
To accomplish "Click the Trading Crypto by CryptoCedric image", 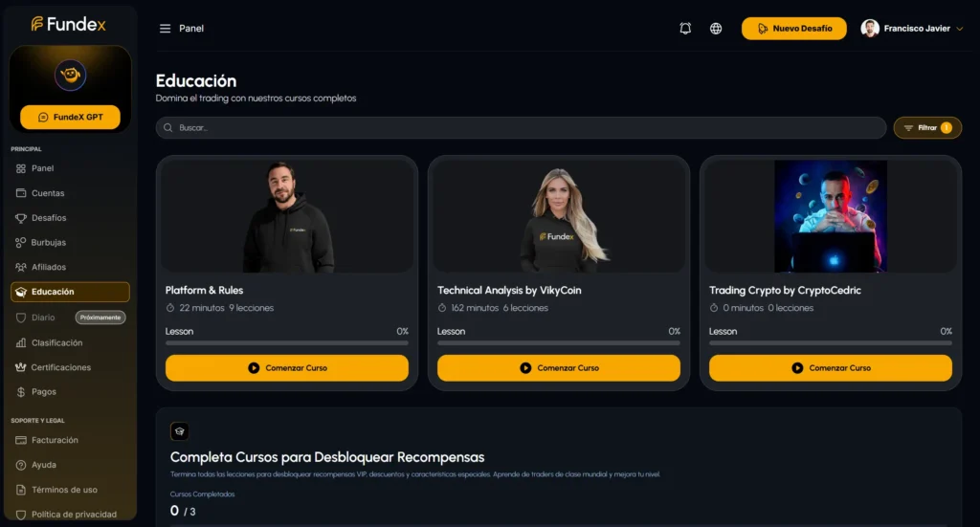I will [831, 216].
